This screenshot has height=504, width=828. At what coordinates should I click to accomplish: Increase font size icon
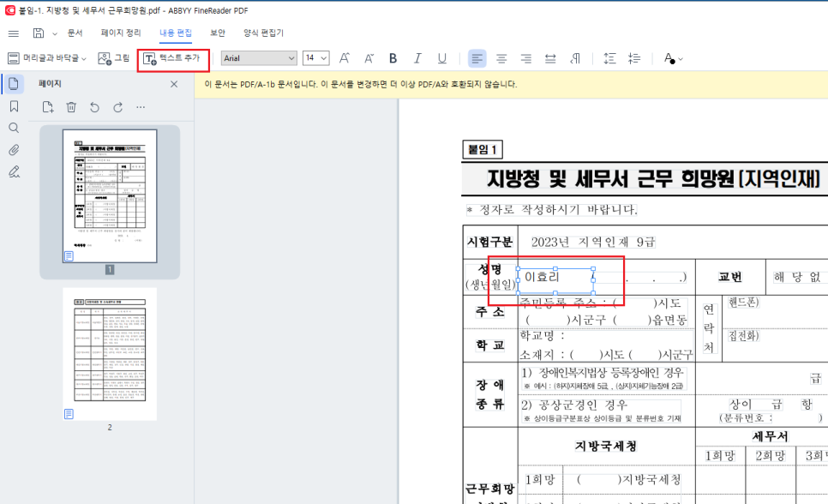345,58
